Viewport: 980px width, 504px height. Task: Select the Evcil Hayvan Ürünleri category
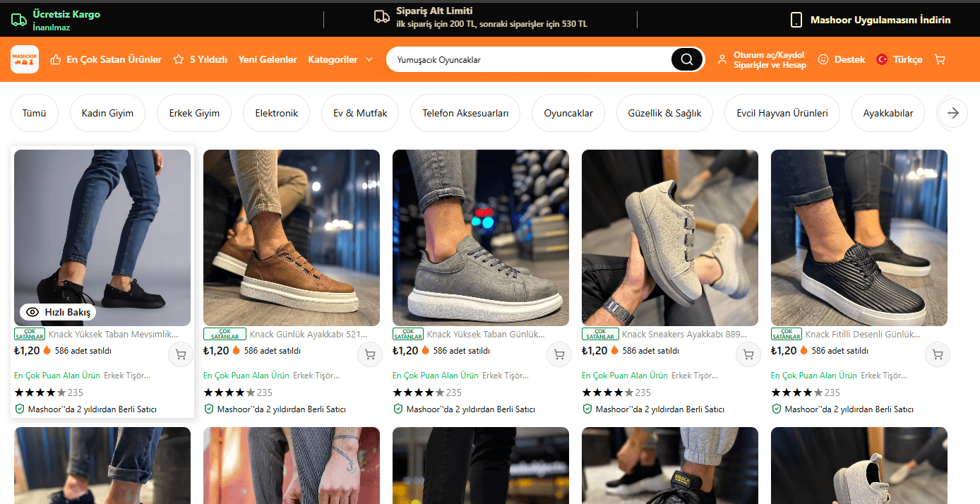point(782,113)
